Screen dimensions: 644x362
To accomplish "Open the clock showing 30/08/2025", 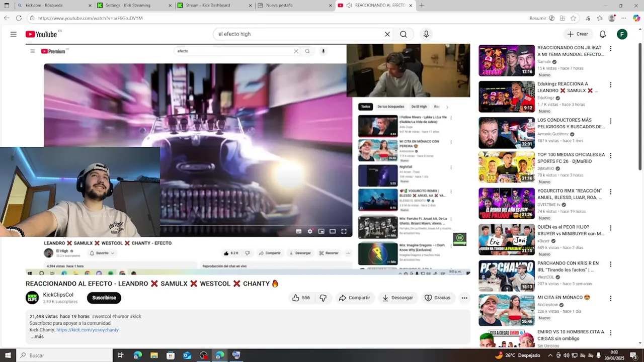I will (x=614, y=355).
